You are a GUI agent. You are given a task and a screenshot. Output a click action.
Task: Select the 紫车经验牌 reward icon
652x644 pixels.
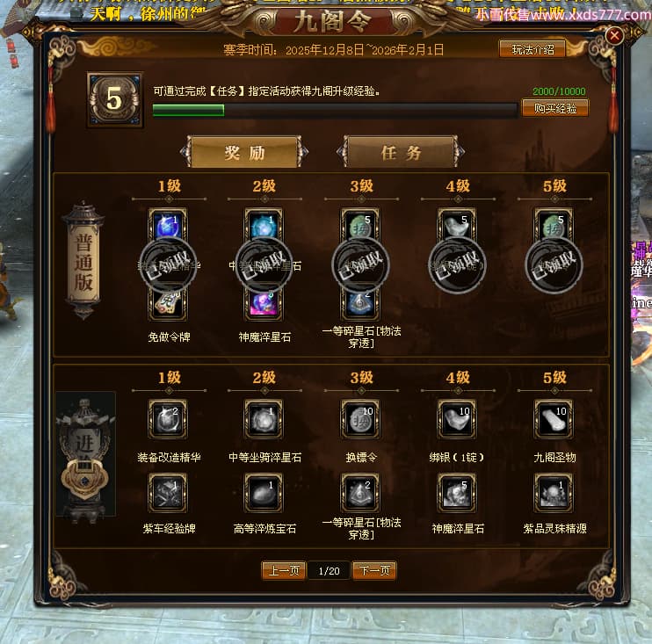(x=168, y=493)
